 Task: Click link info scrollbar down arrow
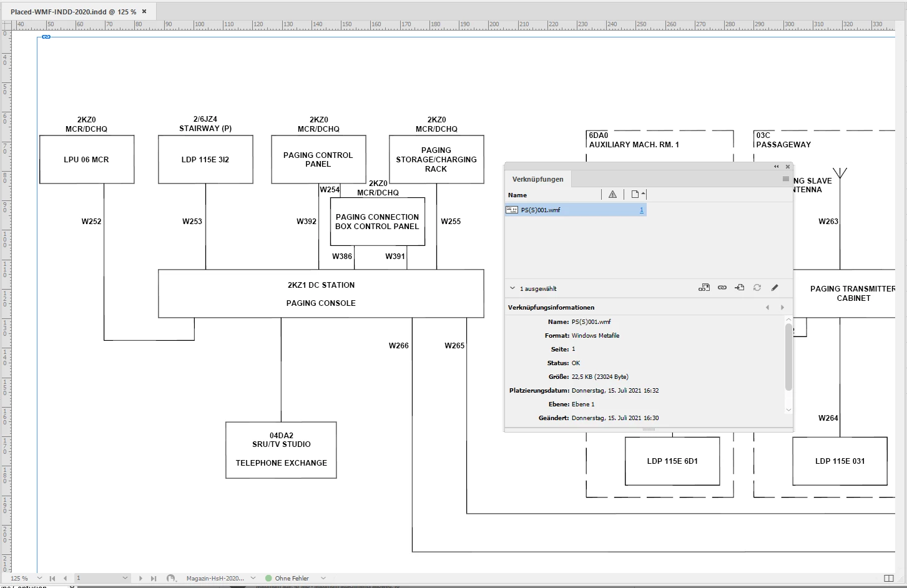click(788, 409)
